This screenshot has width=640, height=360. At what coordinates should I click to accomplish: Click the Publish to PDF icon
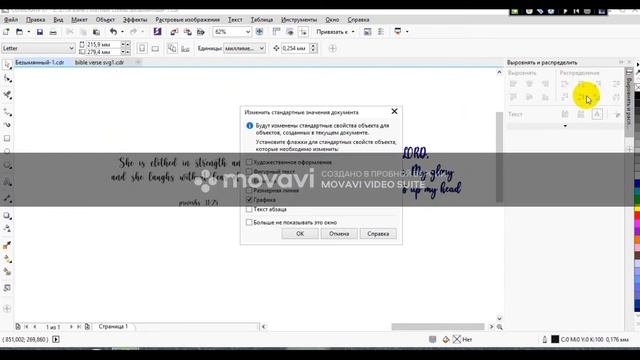(x=200, y=32)
